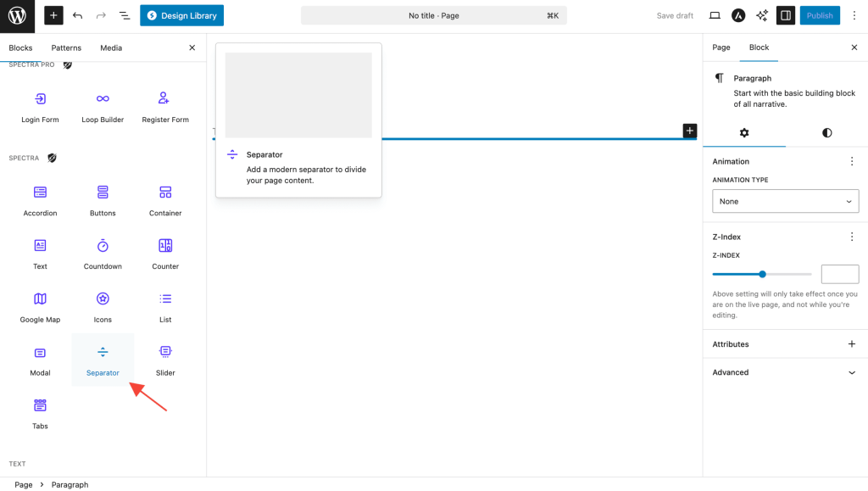The width and height of the screenshot is (868, 491).
Task: Switch to the Patterns tab
Action: (66, 48)
